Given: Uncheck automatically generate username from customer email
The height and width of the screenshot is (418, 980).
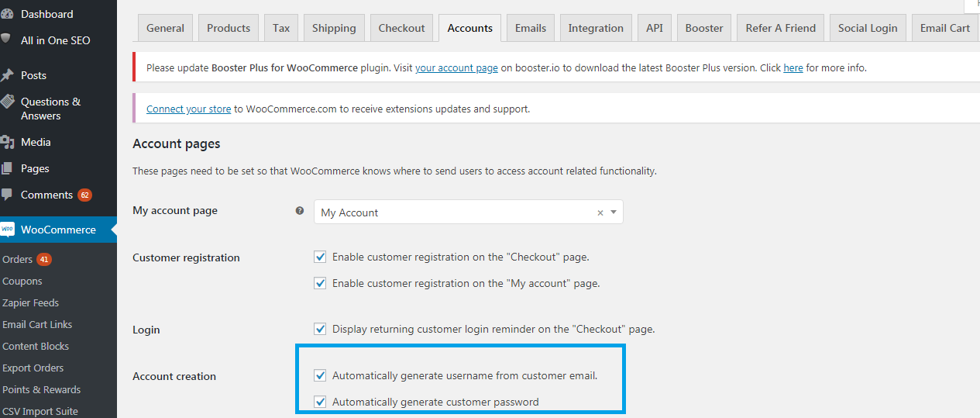Looking at the screenshot, I should pos(320,375).
